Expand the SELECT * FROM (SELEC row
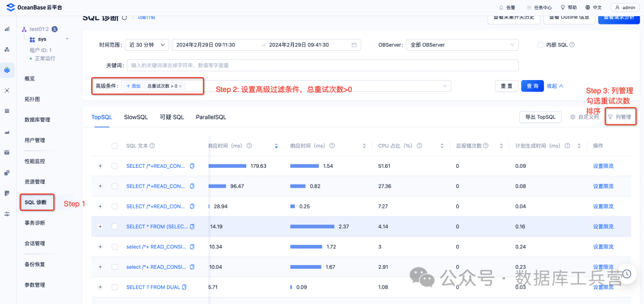Image resolution: width=644 pixels, height=304 pixels. click(x=100, y=226)
